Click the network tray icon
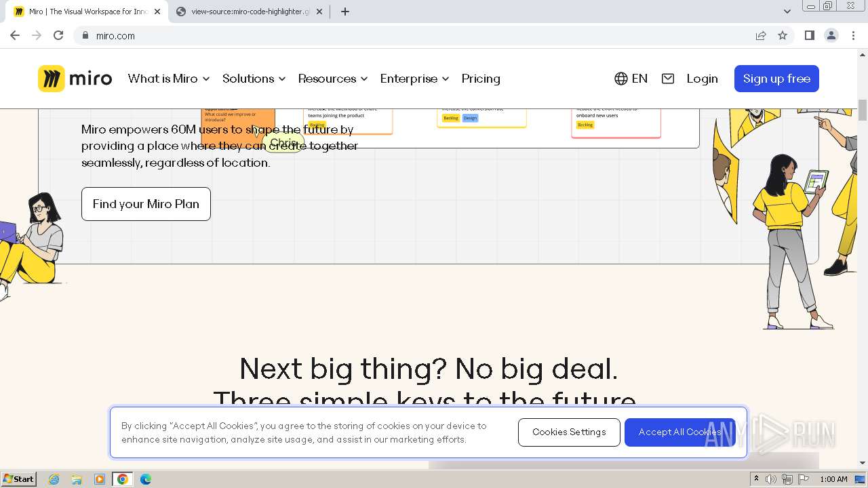Image resolution: width=868 pixels, height=488 pixels. pyautogui.click(x=787, y=479)
